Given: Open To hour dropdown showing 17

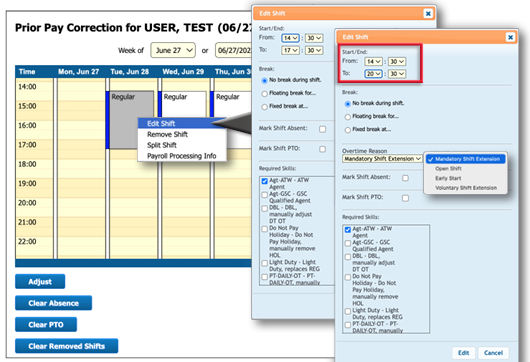Looking at the screenshot, I should pyautogui.click(x=290, y=50).
